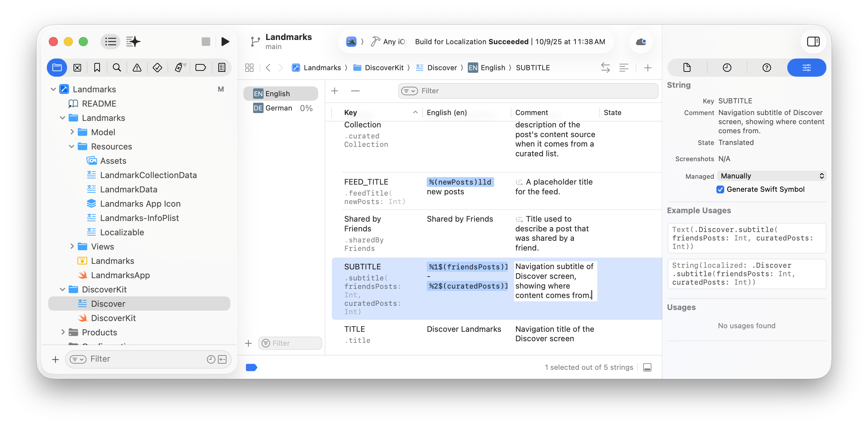Open the Report navigator icon
Screen dimensions: 868x427
(222, 68)
